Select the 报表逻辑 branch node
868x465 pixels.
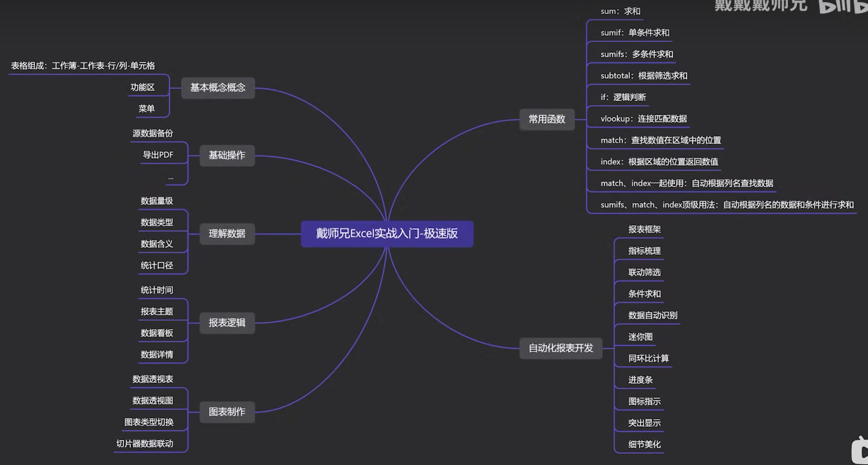(227, 323)
